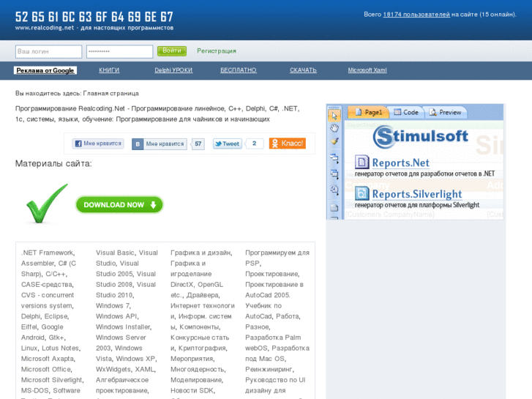This screenshot has height=399, width=532.
Task: Click the "Материалы сайта:" heading
Action: (53, 164)
